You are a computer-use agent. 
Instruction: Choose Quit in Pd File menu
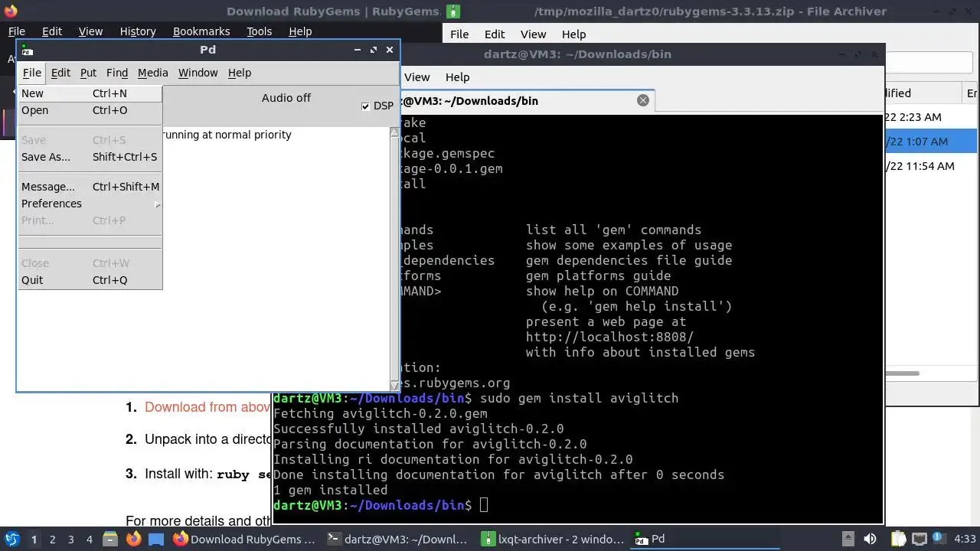coord(90,280)
